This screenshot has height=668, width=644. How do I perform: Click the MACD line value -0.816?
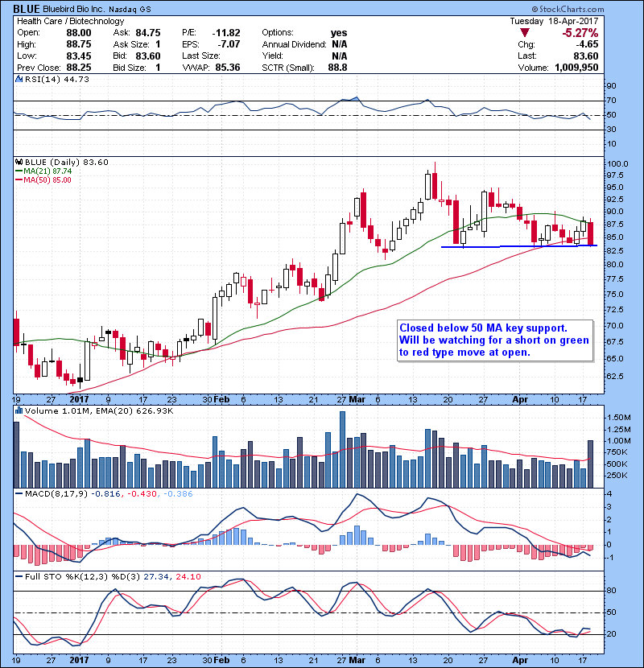tap(105, 494)
